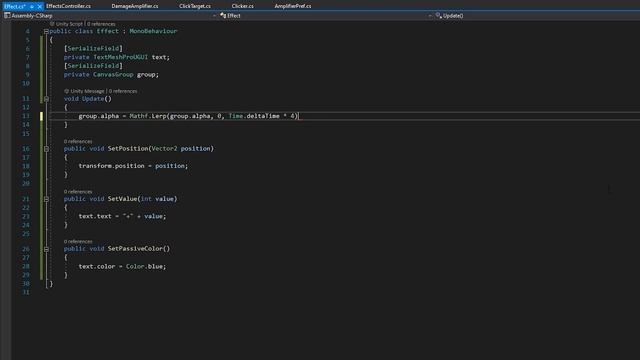Click the SetPassiveColor method name

click(135, 249)
